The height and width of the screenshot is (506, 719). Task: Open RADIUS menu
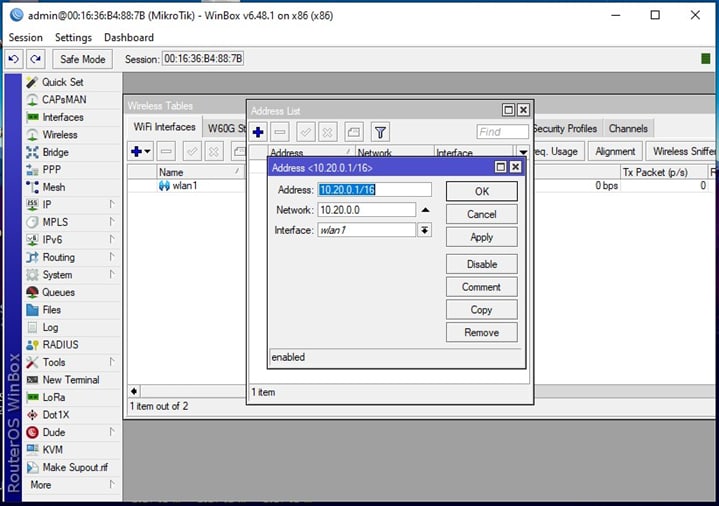(x=60, y=345)
